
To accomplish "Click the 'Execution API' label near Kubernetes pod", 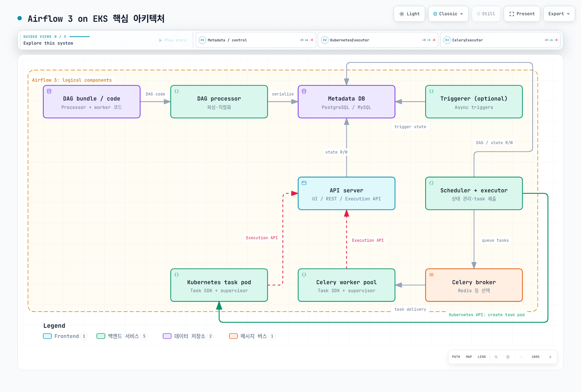I will click(x=262, y=238).
